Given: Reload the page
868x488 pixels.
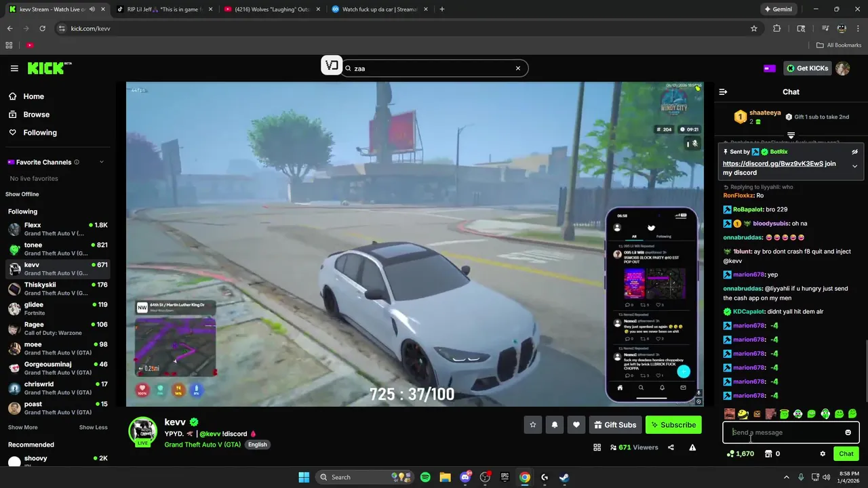Looking at the screenshot, I should (x=42, y=28).
